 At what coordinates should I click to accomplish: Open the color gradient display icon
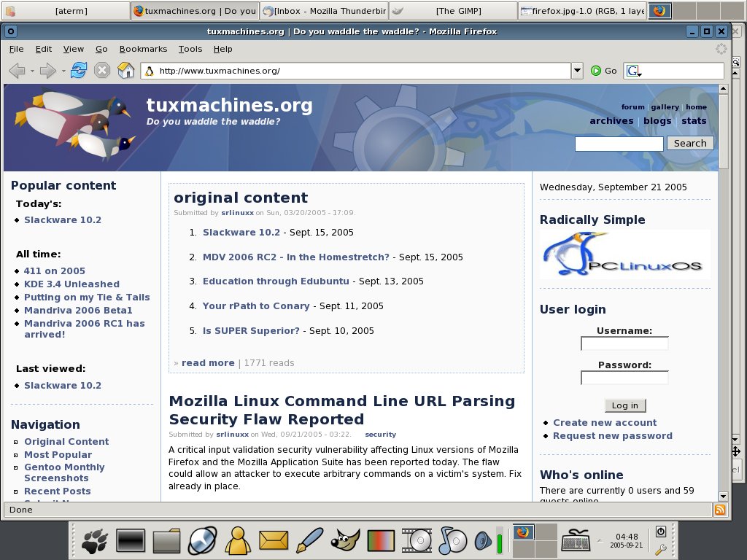pos(381,541)
